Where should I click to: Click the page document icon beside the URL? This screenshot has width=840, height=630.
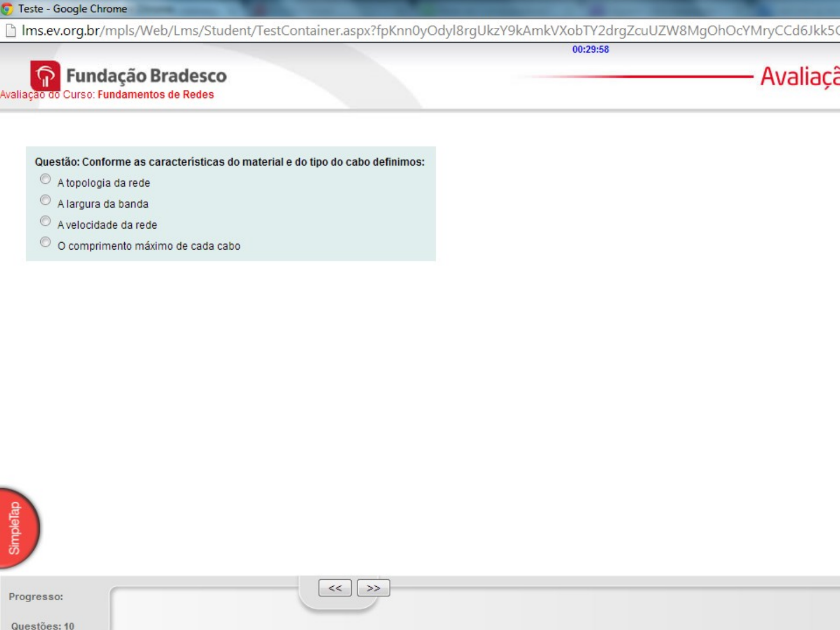pyautogui.click(x=10, y=30)
